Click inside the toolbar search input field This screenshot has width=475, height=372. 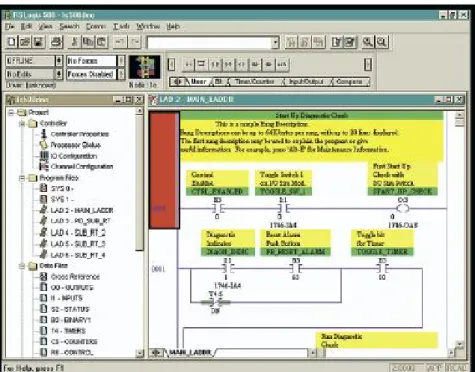(x=210, y=43)
